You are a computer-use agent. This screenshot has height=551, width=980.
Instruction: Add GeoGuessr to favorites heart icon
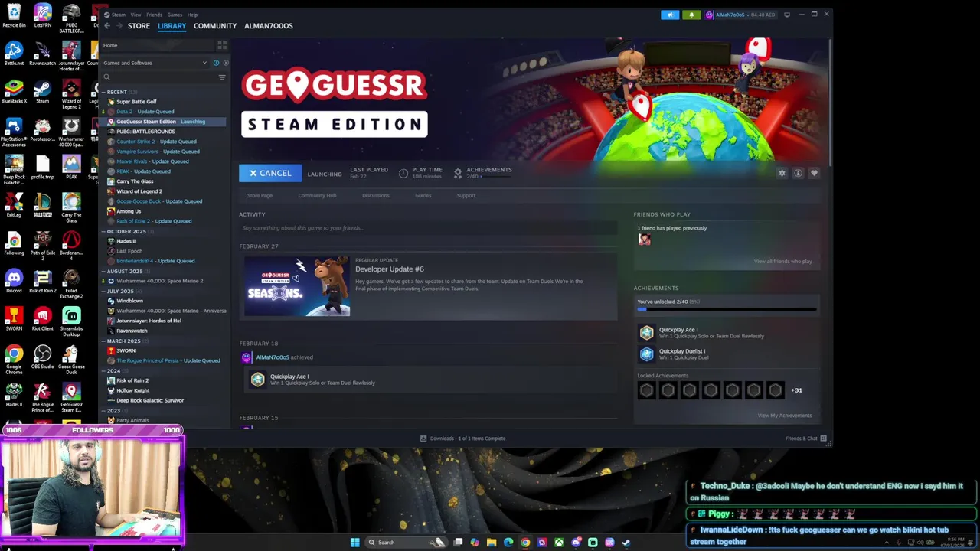click(814, 173)
